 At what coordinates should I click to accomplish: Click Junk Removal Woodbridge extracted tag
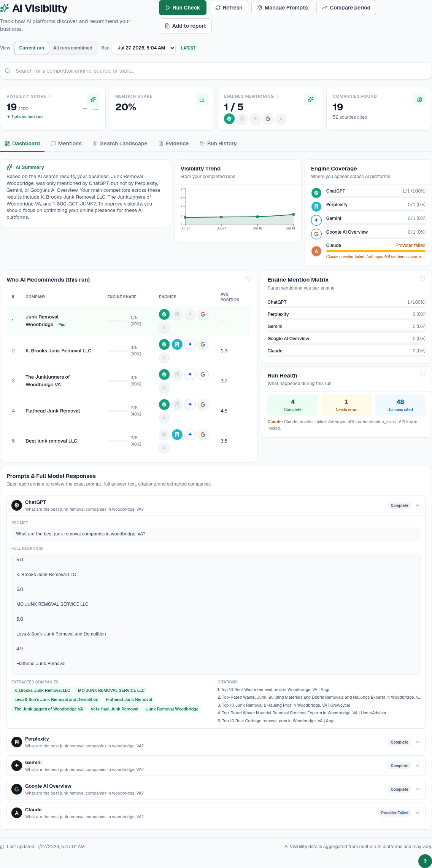172,709
